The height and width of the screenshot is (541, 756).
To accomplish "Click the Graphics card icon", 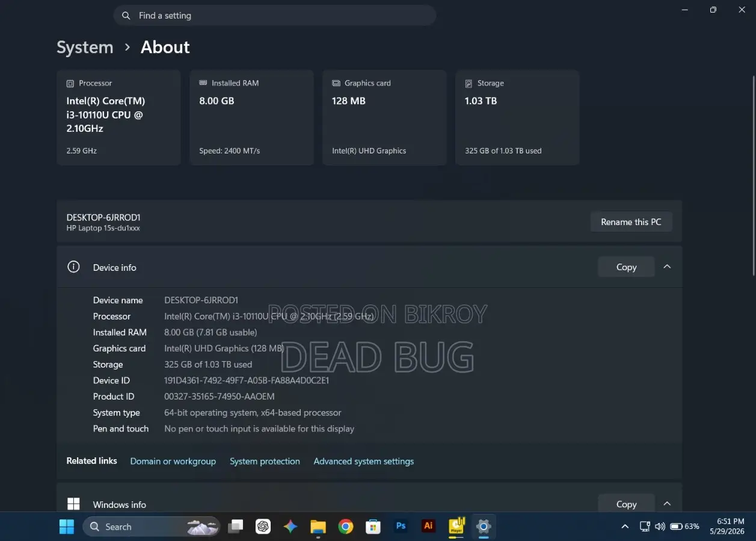I will (x=336, y=83).
